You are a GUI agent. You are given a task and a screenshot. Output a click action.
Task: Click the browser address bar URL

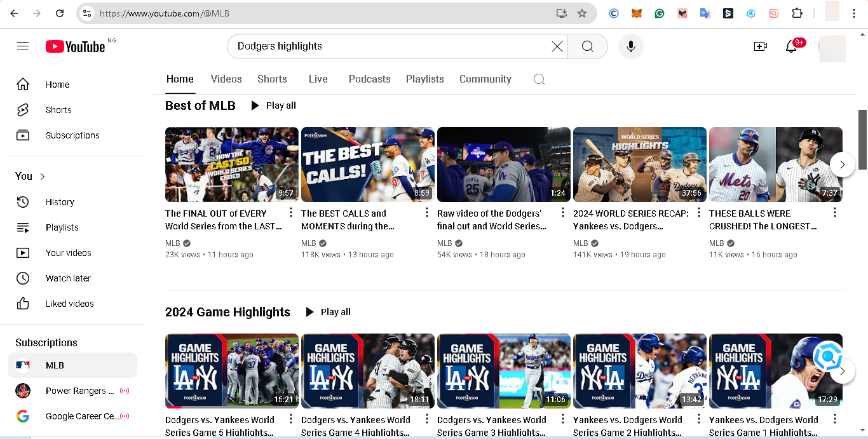[164, 13]
